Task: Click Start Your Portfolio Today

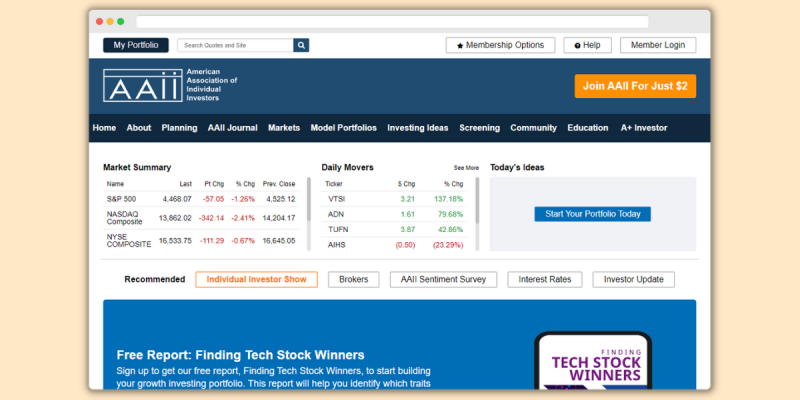Action: click(x=592, y=214)
